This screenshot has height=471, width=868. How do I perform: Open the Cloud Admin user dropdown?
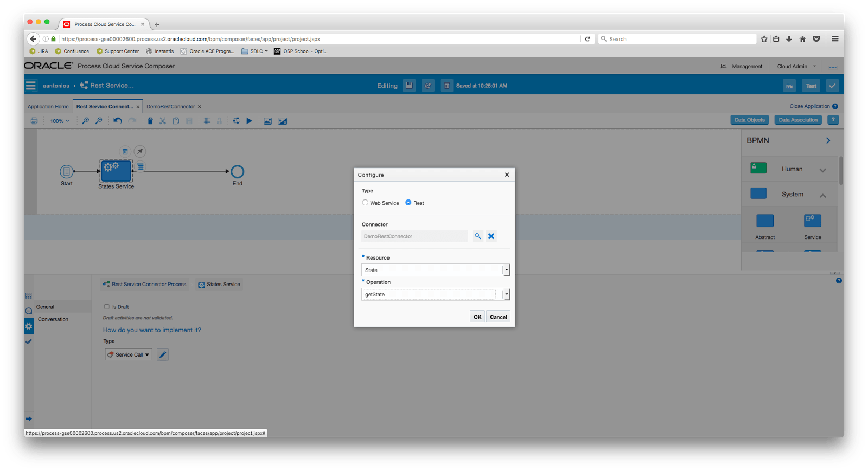pyautogui.click(x=796, y=66)
